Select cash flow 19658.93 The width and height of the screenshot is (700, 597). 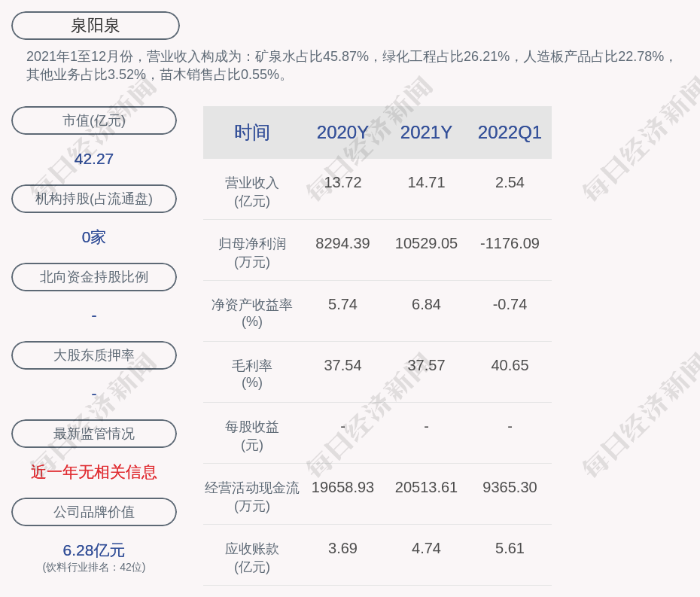342,487
